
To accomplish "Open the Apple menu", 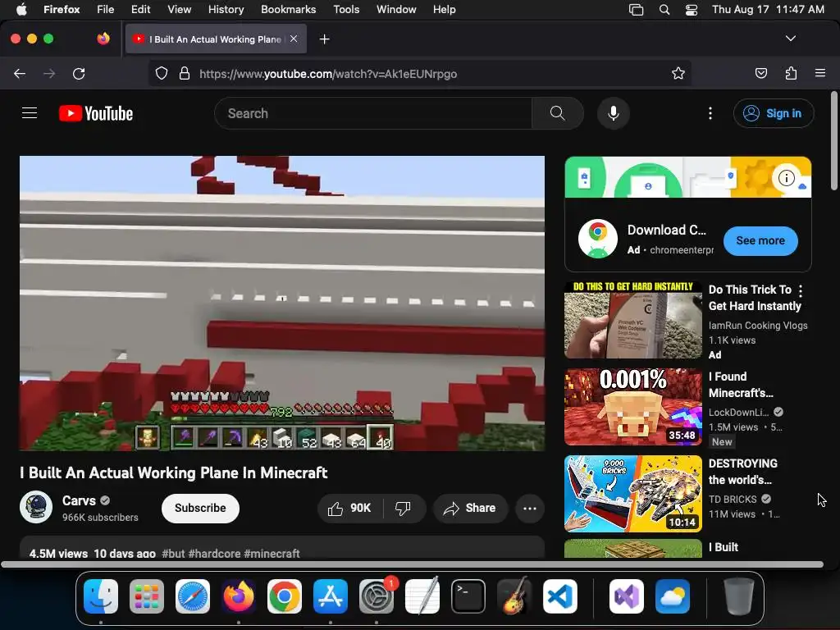I will coord(21,9).
